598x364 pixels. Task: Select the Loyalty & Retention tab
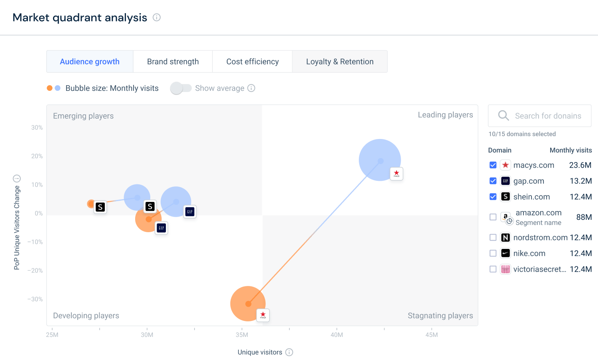coord(340,61)
